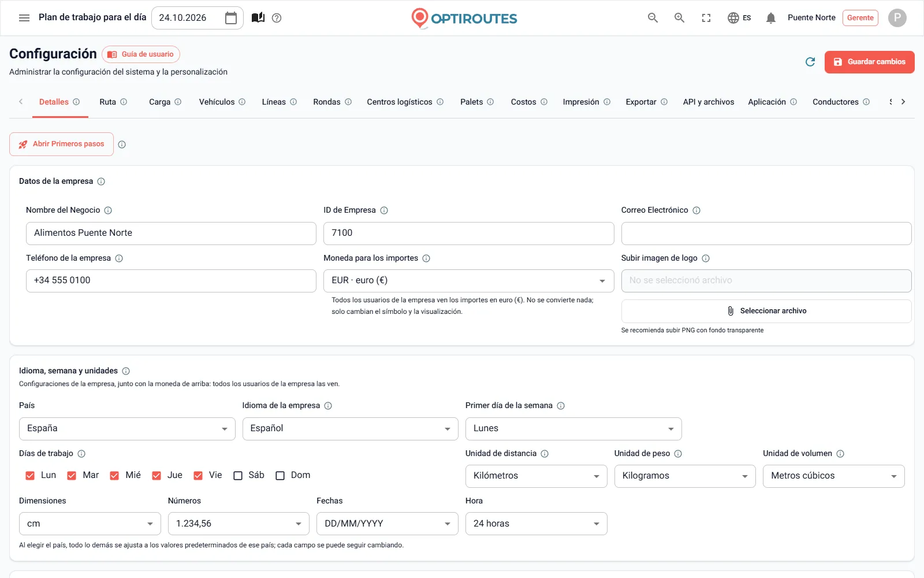Image resolution: width=924 pixels, height=578 pixels.
Task: Uncheck the Lun workday checkbox
Action: tap(30, 476)
